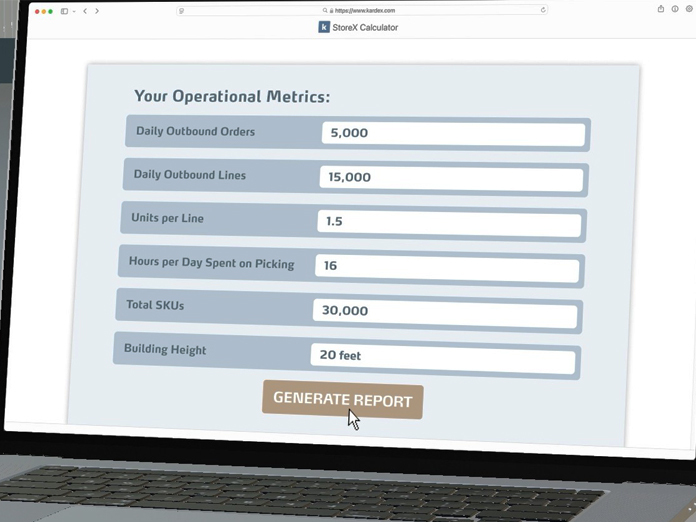Click the 'Hours per Day Spent on Picking' label
Screen dimensions: 696x522
(211, 263)
